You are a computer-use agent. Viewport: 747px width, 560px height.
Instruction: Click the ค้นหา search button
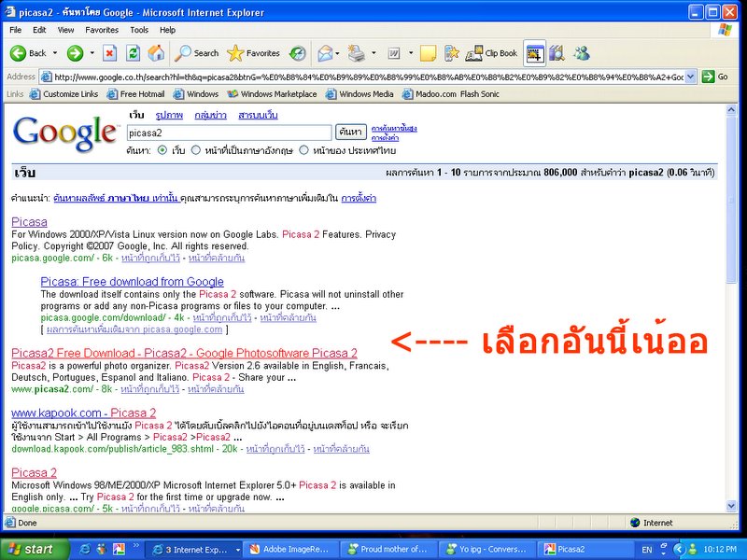point(351,132)
